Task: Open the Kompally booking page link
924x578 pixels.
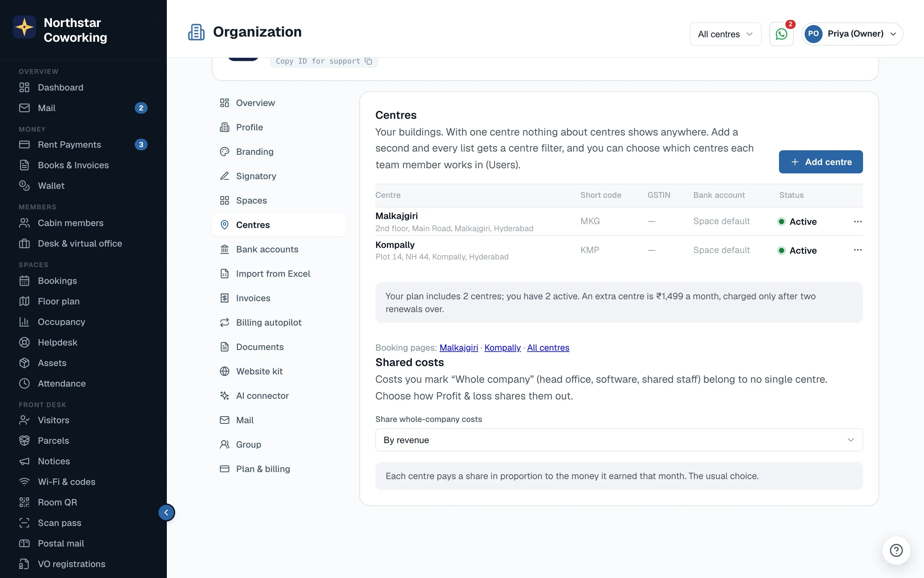Action: pyautogui.click(x=502, y=347)
